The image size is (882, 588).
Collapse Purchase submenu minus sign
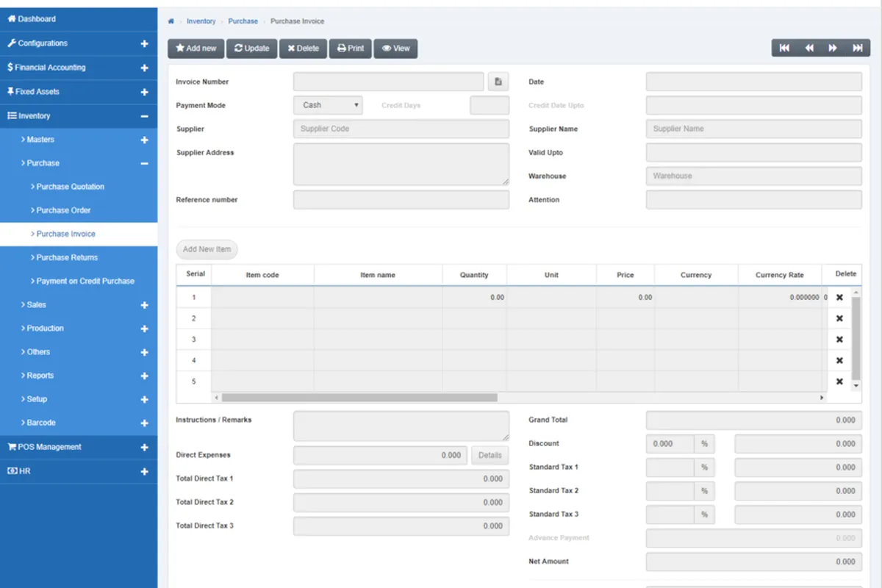144,163
